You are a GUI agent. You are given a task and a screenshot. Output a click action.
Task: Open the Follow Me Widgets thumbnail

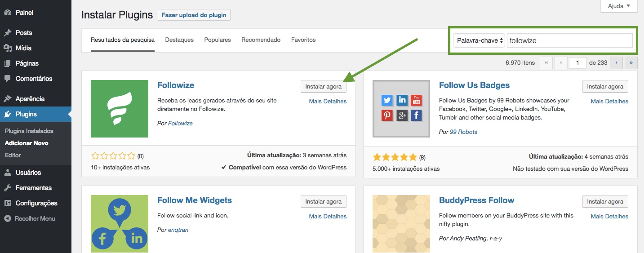pos(120,224)
